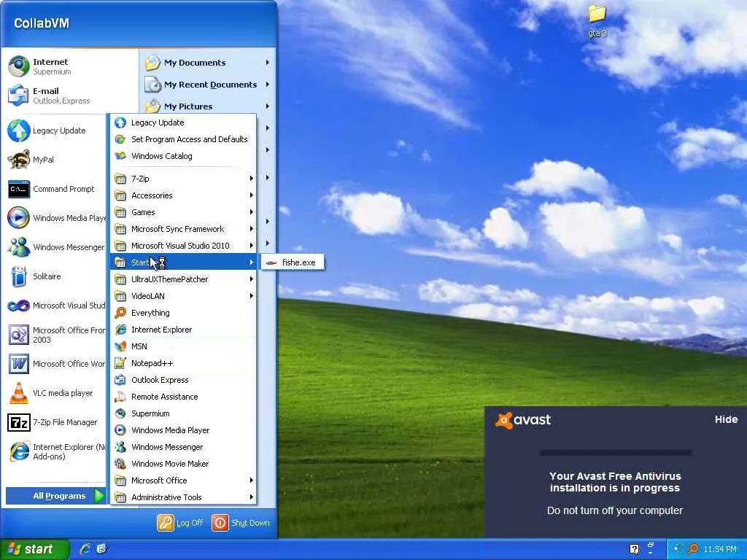Launch Microsoft Visual Studio infinity icon
Viewport: 747px width, 560px height.
(x=19, y=306)
